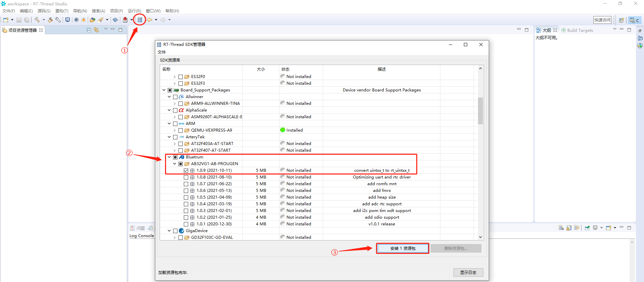Open the 运行(R) menu

(135, 11)
